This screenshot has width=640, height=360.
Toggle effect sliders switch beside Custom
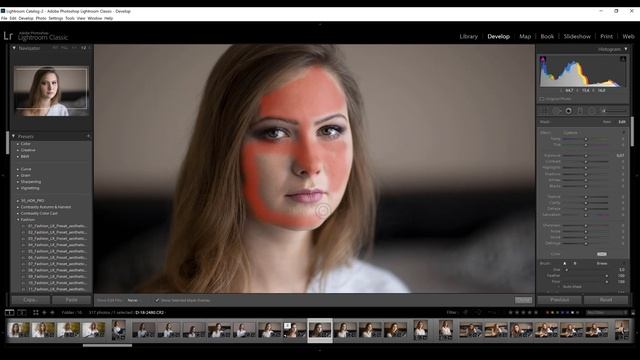623,133
